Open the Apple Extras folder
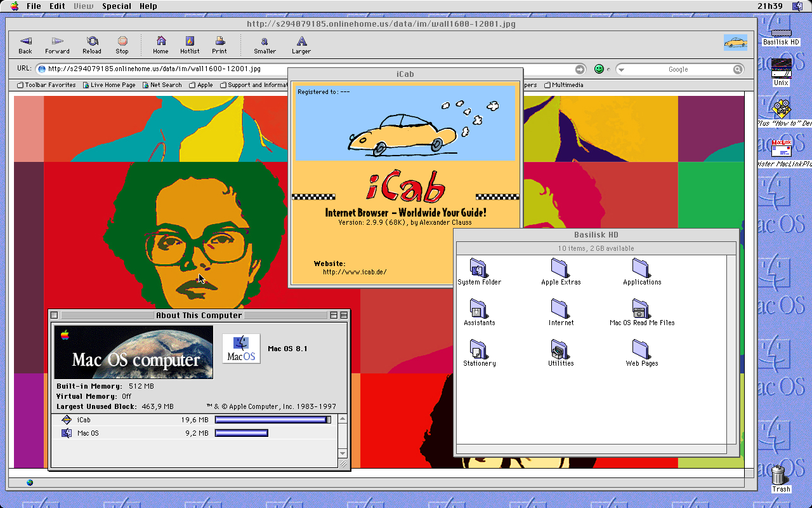Screen dimensions: 812x508 pyautogui.click(x=561, y=272)
